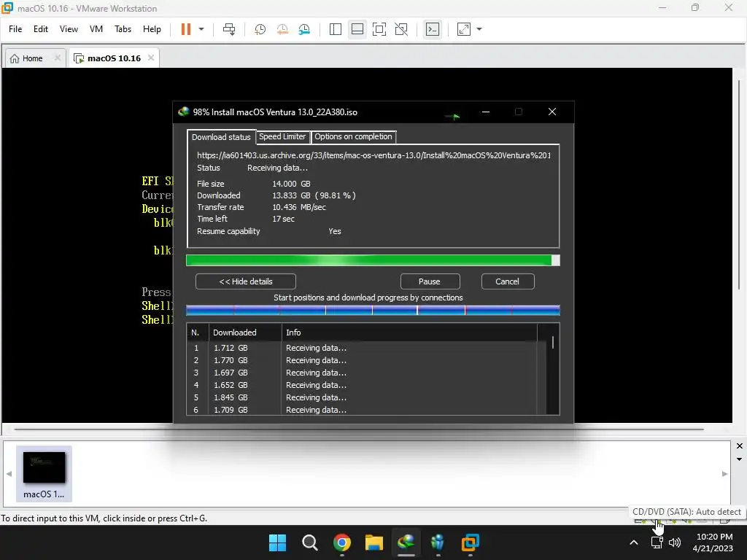The image size is (747, 560).
Task: Open Windows taskbar search
Action: tap(309, 542)
